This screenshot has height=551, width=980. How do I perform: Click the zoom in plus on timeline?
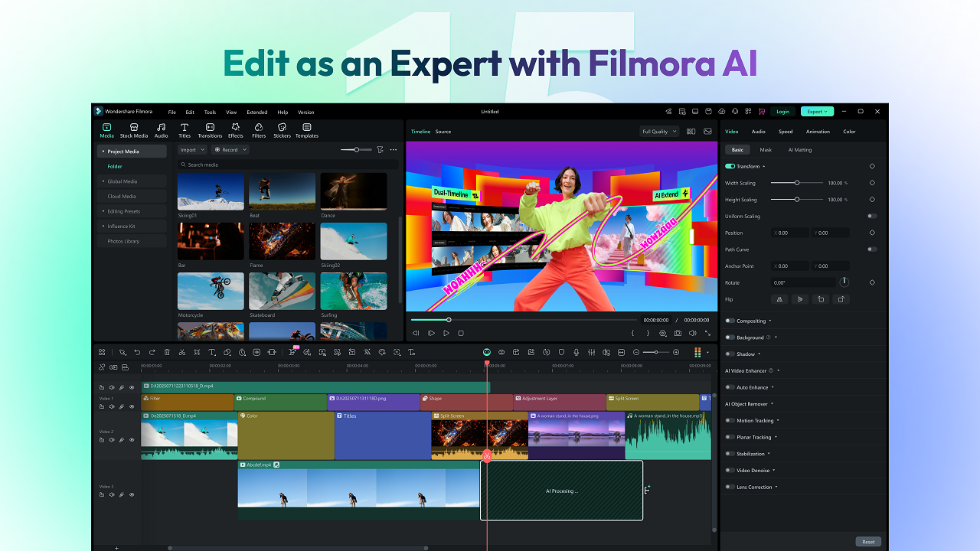676,352
